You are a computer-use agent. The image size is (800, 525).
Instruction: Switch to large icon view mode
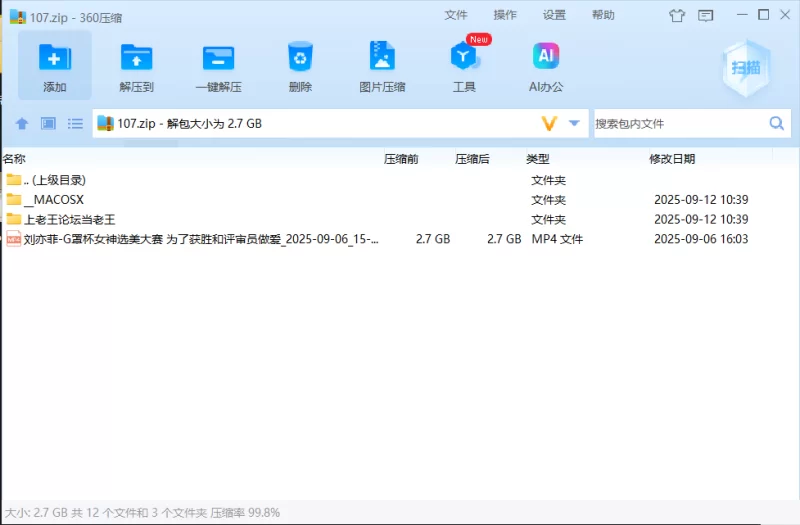coord(48,124)
